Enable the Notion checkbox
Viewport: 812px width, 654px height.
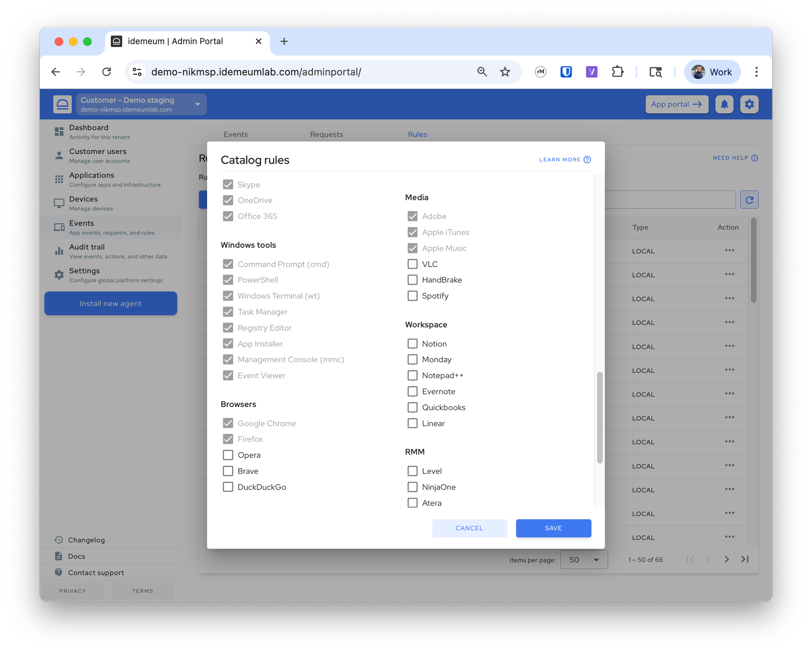coord(412,344)
